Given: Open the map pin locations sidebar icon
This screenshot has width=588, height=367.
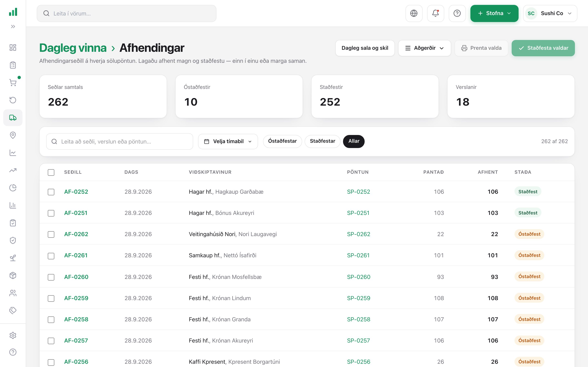Looking at the screenshot, I should pyautogui.click(x=13, y=135).
